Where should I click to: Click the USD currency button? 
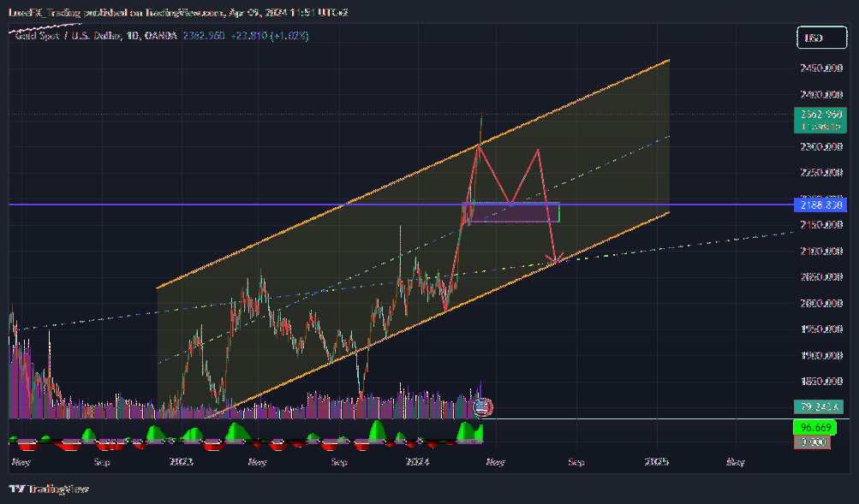(x=821, y=38)
